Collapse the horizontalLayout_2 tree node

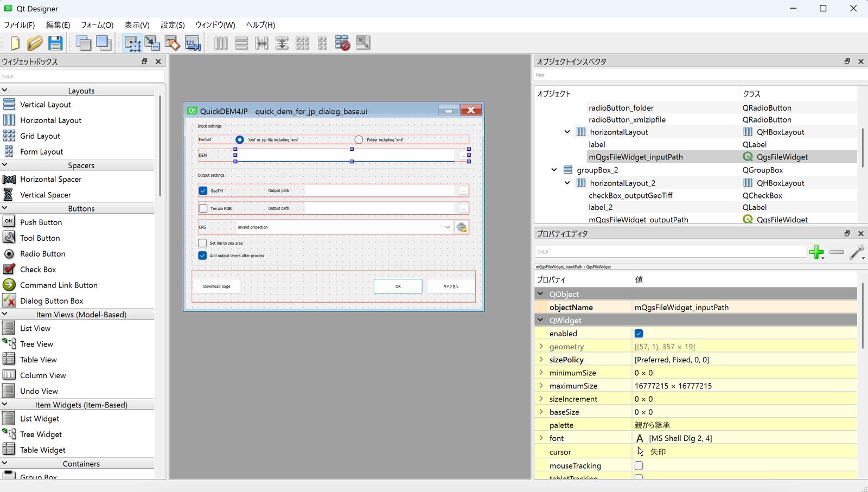(567, 183)
